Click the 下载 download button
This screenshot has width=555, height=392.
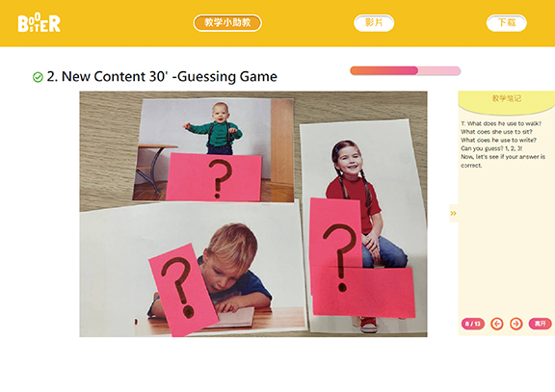[507, 23]
